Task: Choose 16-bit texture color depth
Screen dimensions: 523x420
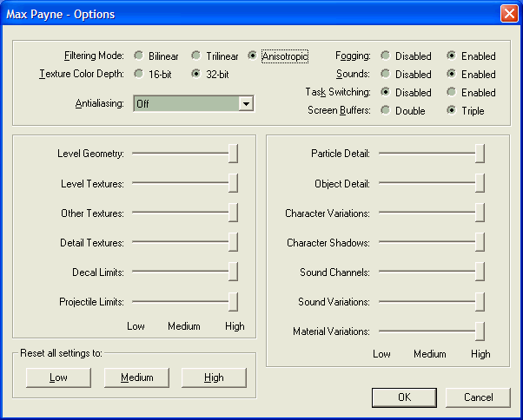Action: tap(153, 74)
